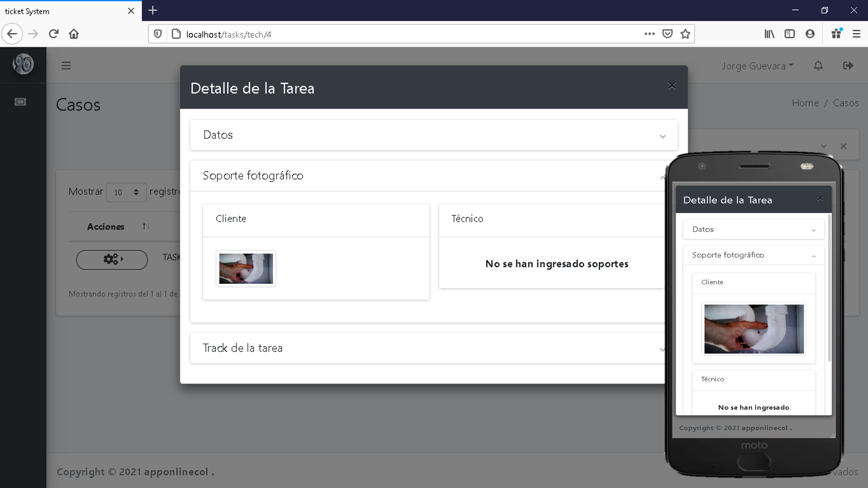Close the modal in the phone preview
The width and height of the screenshot is (868, 488).
(820, 199)
